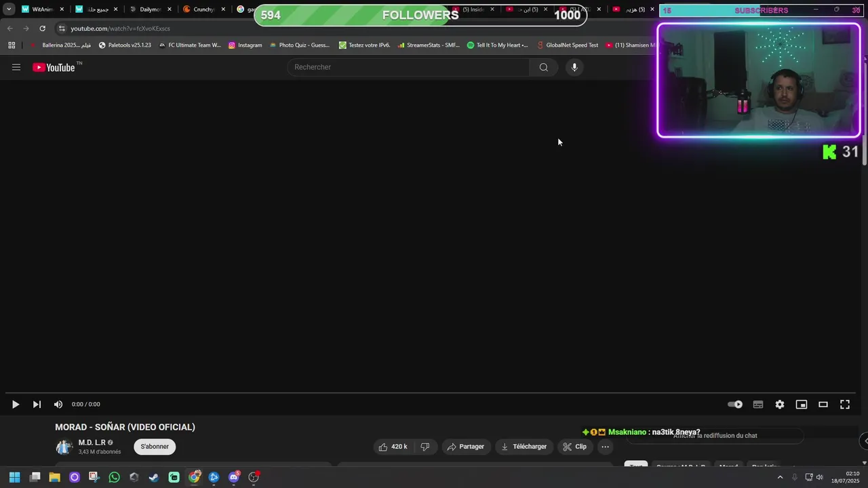
Task: Open the FC Ultimate Team bookmark
Action: coord(190,45)
